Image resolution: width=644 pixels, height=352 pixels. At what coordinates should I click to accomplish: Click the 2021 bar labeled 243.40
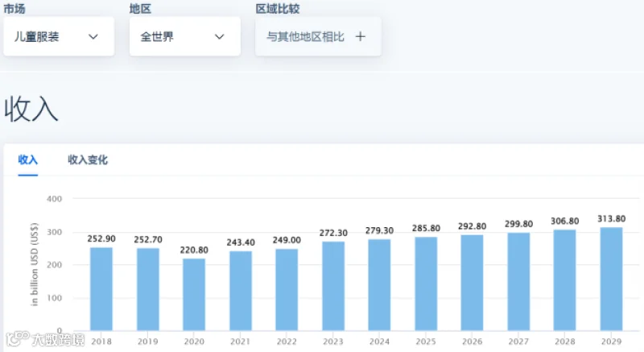pos(240,291)
